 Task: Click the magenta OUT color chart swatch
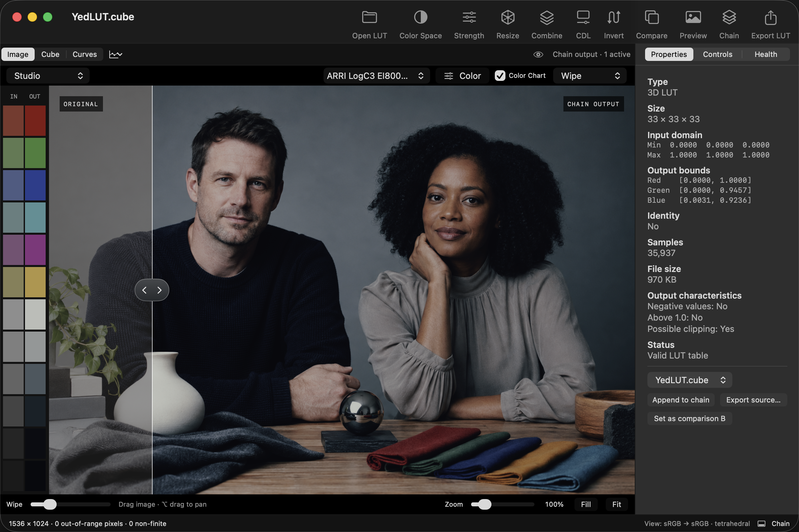pyautogui.click(x=35, y=250)
